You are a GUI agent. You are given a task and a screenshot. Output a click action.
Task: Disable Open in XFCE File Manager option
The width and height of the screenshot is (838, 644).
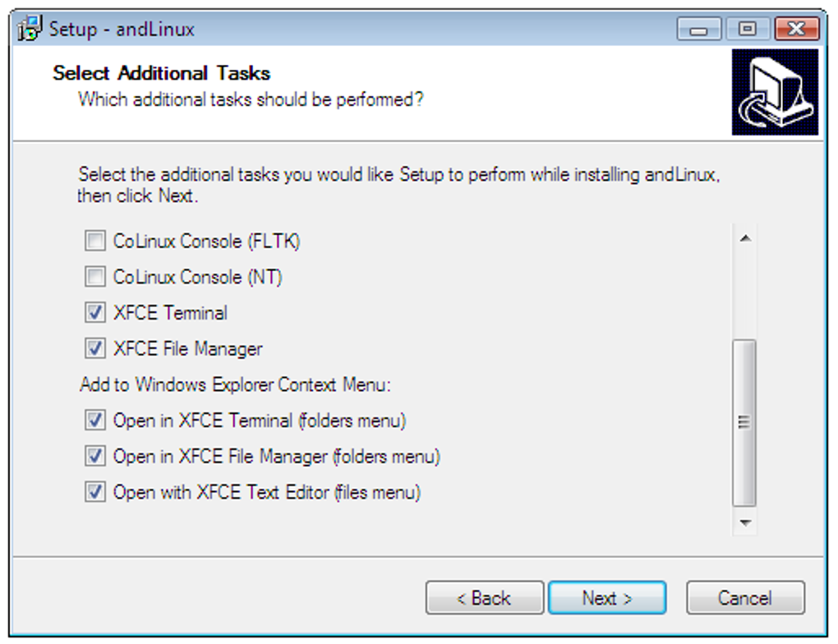(96, 456)
